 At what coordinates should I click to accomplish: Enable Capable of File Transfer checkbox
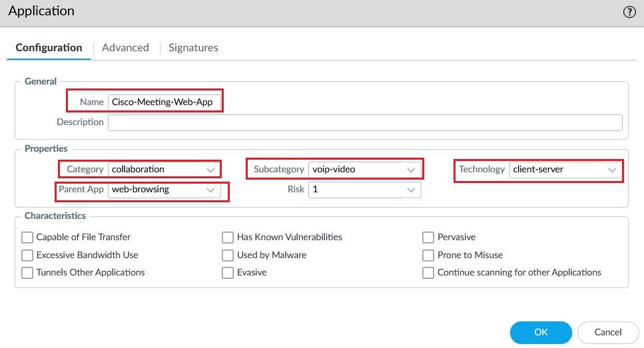point(27,237)
